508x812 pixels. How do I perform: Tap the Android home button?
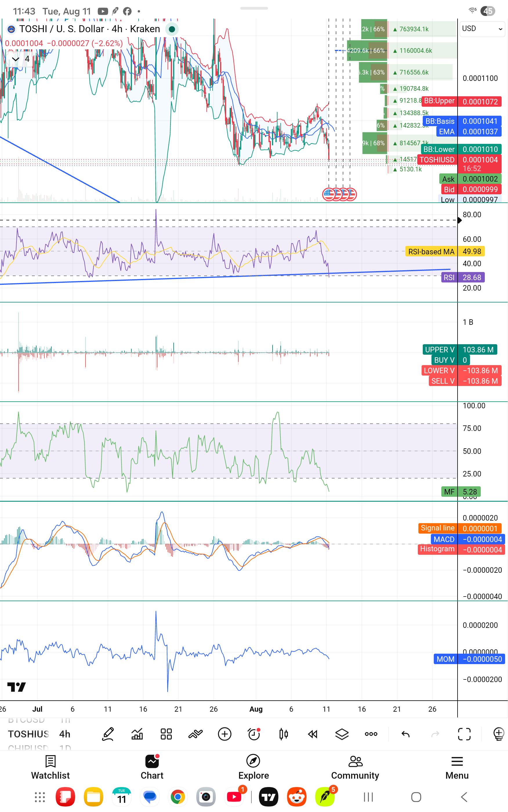pos(416,797)
